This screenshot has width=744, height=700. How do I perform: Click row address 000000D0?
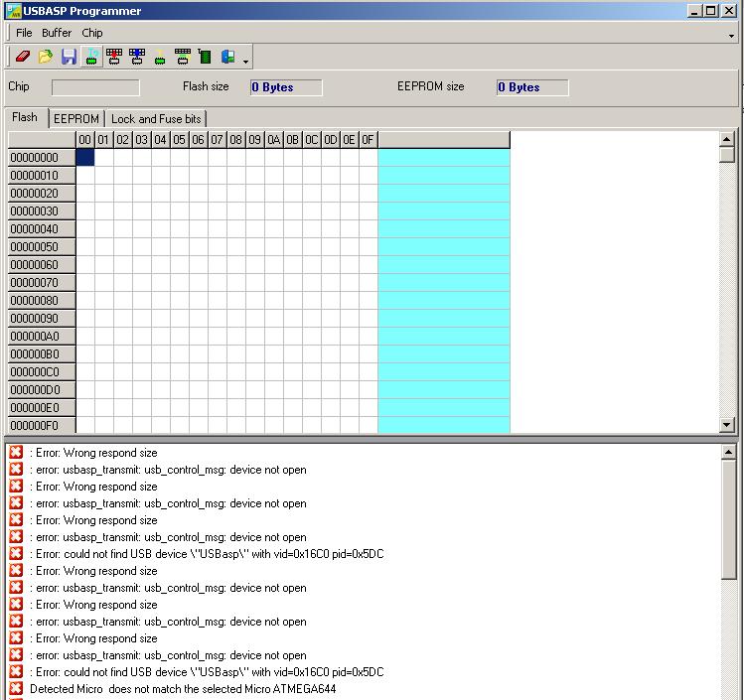coord(42,390)
